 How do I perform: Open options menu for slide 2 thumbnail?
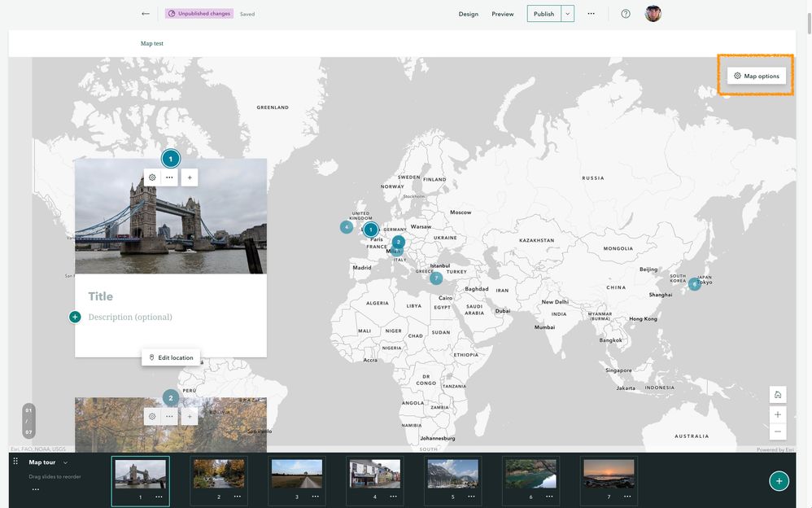point(238,497)
